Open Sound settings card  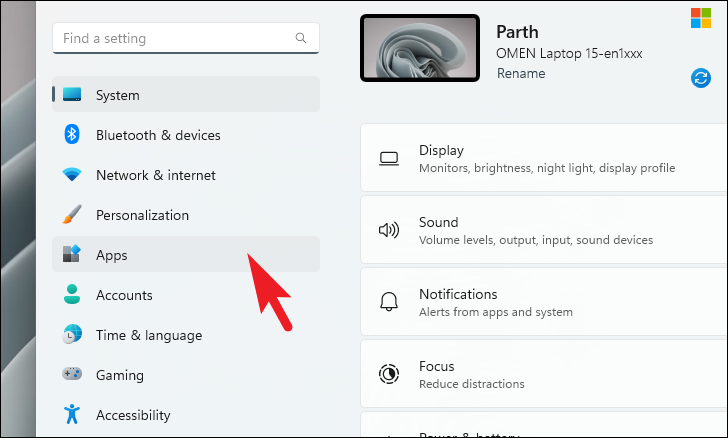(x=544, y=230)
